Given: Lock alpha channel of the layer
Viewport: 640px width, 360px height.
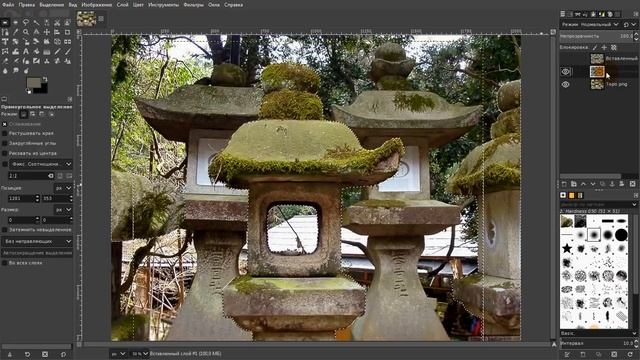Looking at the screenshot, I should [613, 47].
